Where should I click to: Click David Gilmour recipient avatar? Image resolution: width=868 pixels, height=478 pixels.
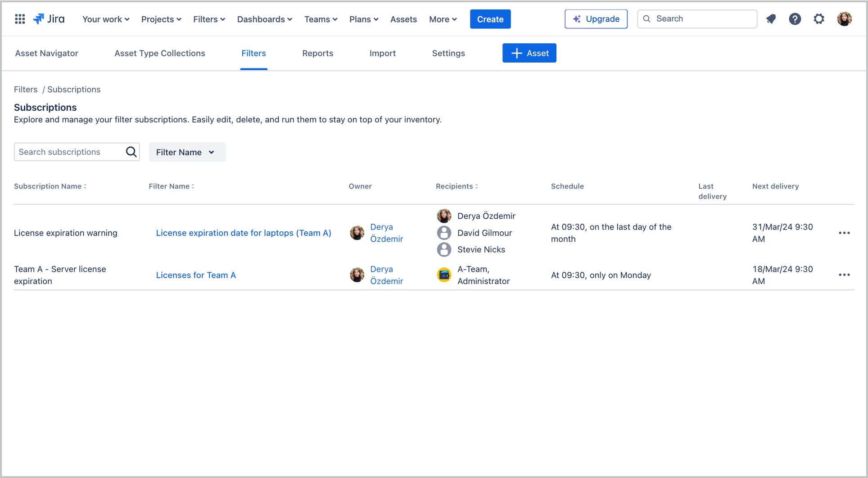click(444, 233)
